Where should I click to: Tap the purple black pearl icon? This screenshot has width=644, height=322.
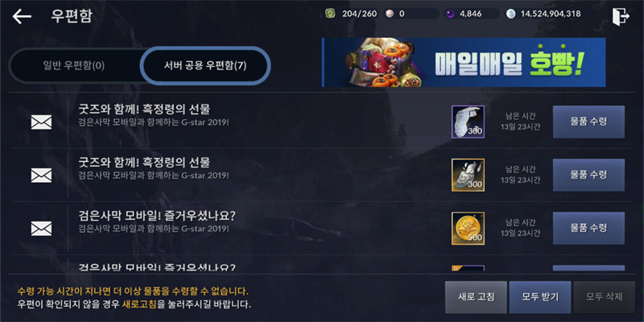[x=450, y=14]
